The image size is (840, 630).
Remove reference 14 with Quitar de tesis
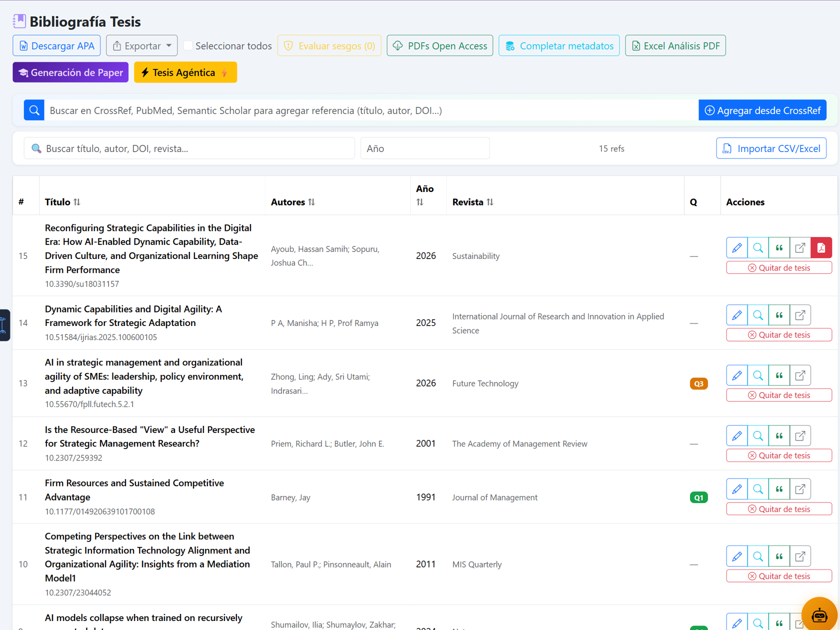(779, 334)
